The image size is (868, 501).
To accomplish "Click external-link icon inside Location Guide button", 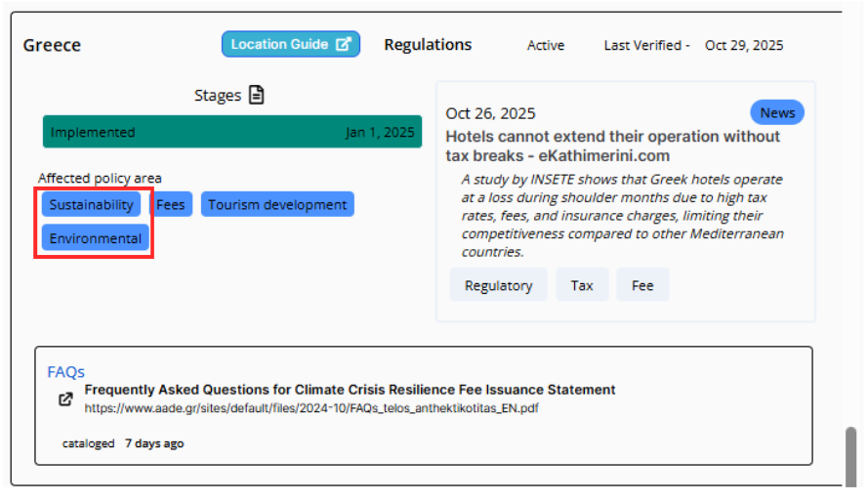I will 343,44.
